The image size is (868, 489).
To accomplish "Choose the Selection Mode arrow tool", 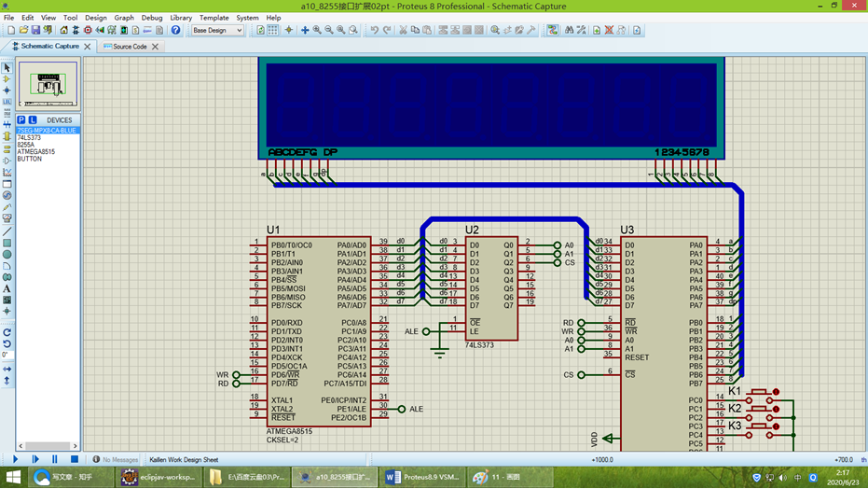I will click(7, 67).
